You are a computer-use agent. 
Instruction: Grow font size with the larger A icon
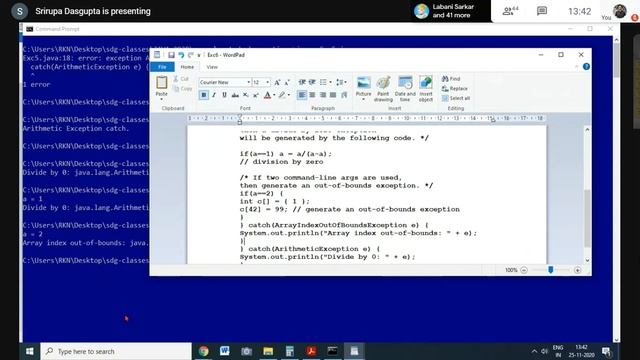click(x=277, y=82)
